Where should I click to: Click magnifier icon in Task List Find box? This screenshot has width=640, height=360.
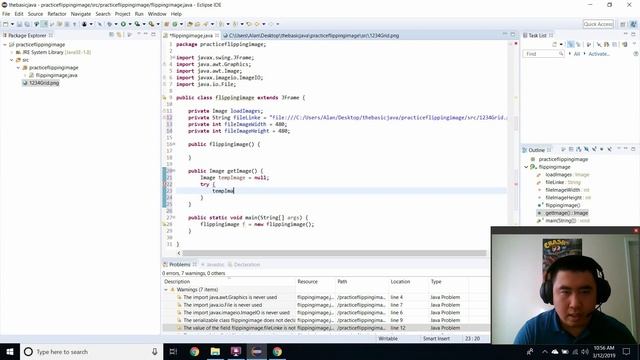pyautogui.click(x=561, y=53)
